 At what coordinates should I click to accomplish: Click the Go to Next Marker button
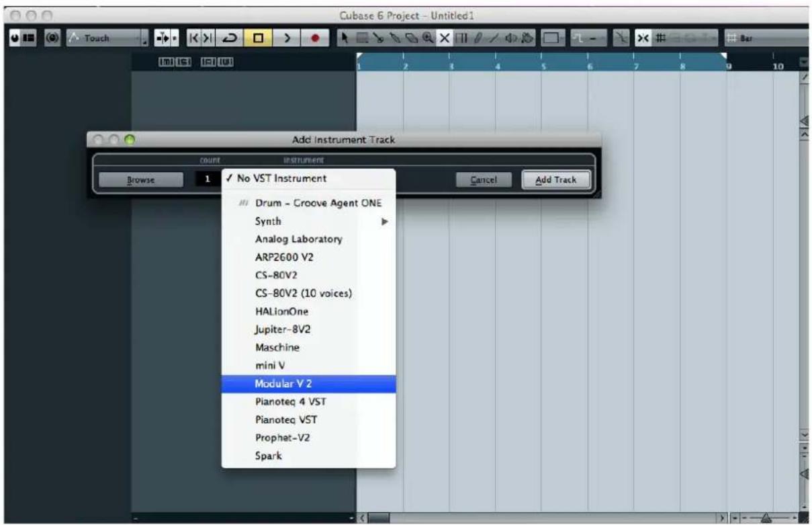(208, 38)
